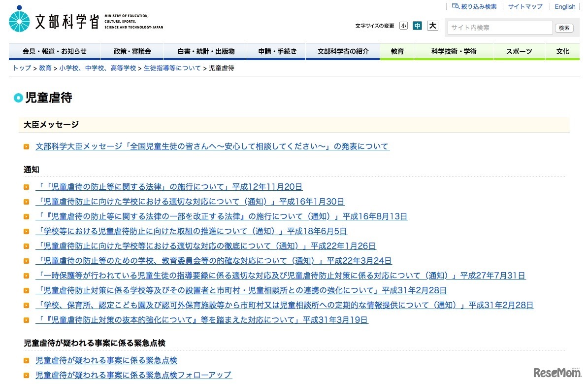
Task: Select medium font size 中
Action: click(417, 25)
